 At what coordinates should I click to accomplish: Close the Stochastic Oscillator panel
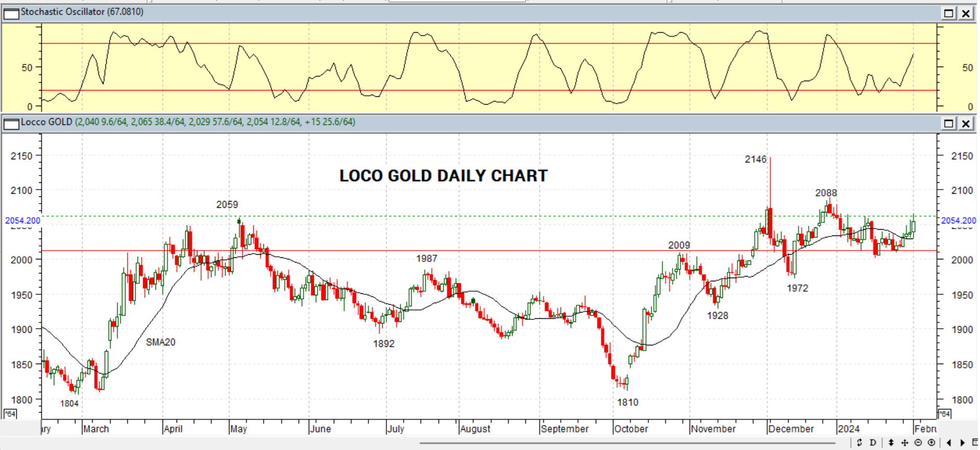tap(966, 13)
